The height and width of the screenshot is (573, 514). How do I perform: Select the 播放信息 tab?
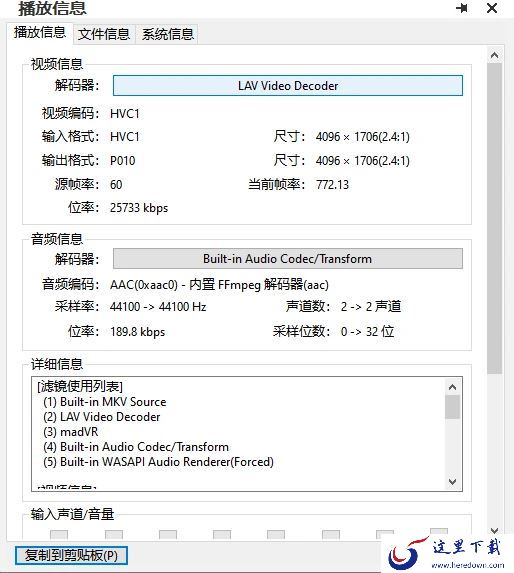tap(40, 33)
